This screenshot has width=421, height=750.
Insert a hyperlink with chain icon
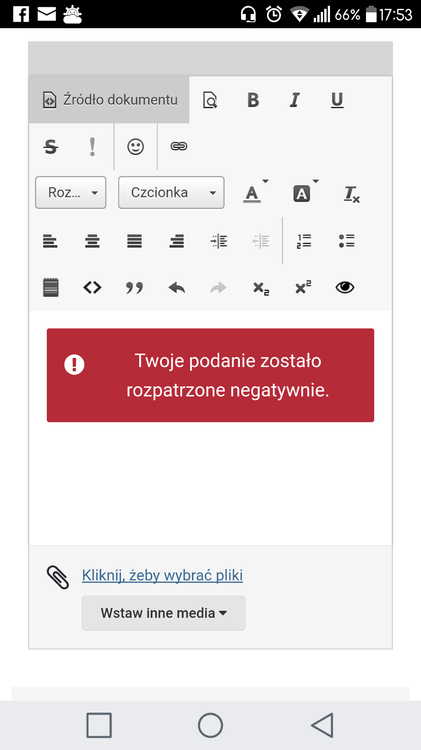(x=179, y=147)
